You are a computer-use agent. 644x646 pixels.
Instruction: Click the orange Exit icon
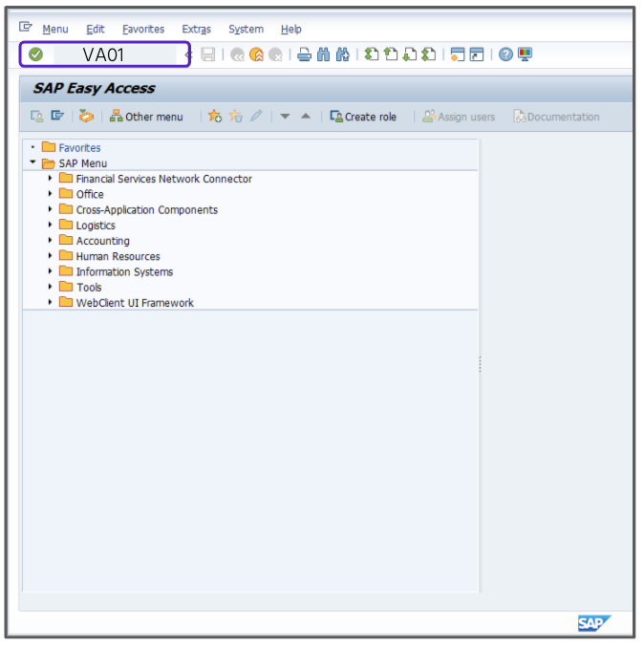coord(256,54)
